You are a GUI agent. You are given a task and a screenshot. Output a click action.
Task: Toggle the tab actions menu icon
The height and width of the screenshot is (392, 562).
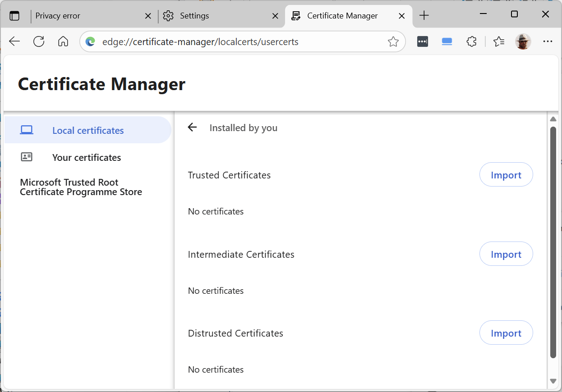pyautogui.click(x=14, y=16)
